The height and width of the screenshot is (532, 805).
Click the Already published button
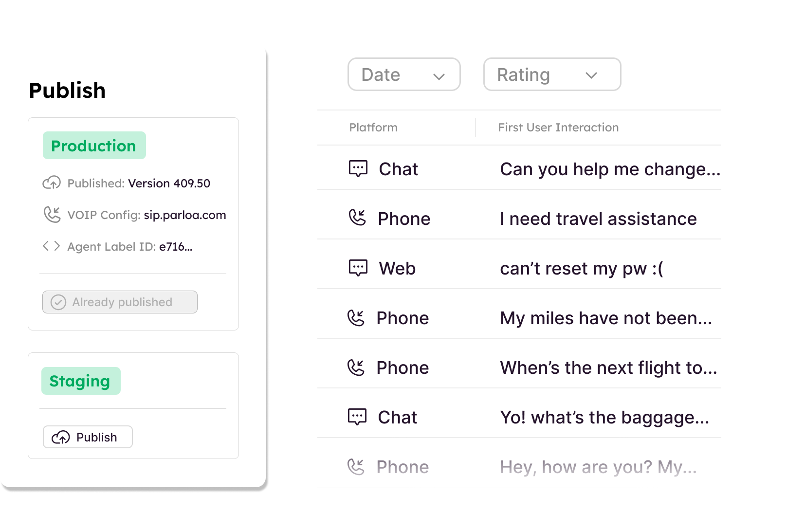120,302
